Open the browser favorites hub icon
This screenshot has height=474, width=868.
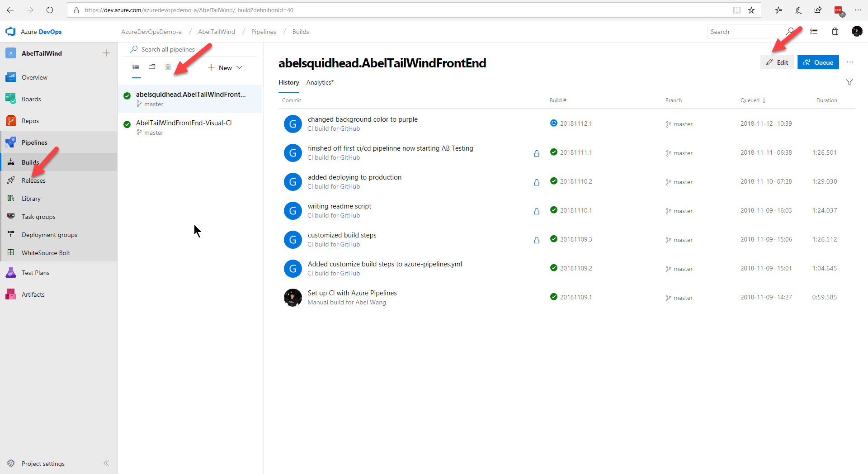778,10
